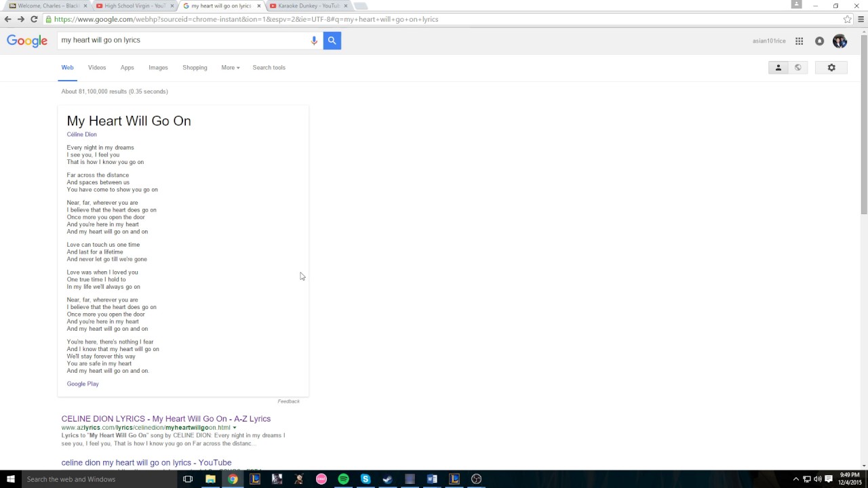Click the address bar URL
868x488 pixels.
[246, 19]
